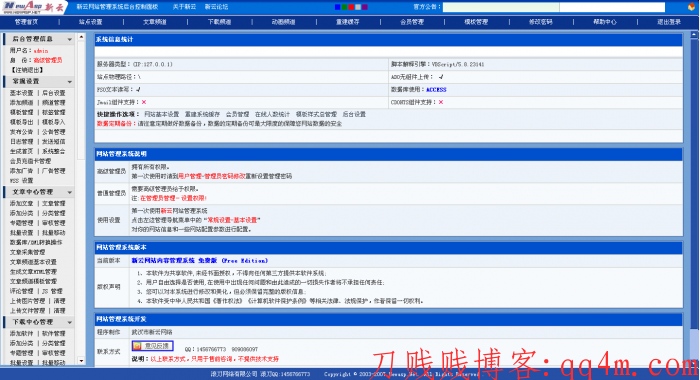
Task: Open 频道管理 in the sidebar
Action: click(x=54, y=103)
